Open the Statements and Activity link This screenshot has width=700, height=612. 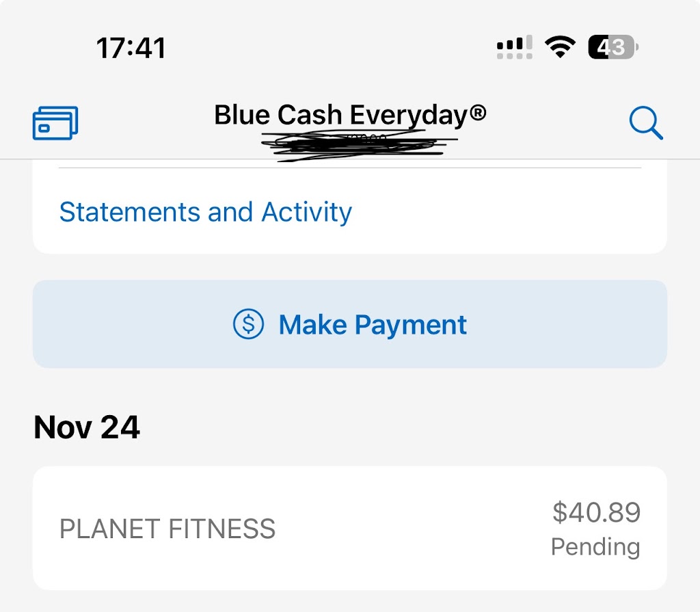205,212
